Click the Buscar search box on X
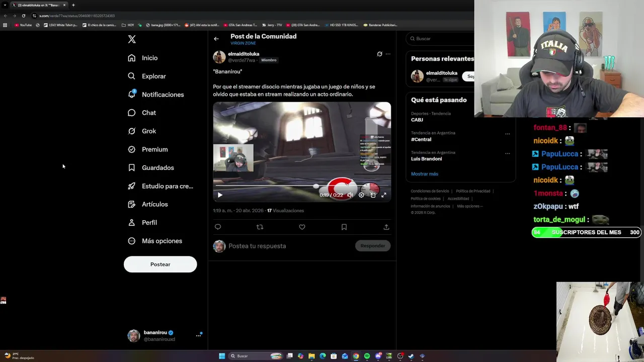The image size is (644, 362). [440, 39]
